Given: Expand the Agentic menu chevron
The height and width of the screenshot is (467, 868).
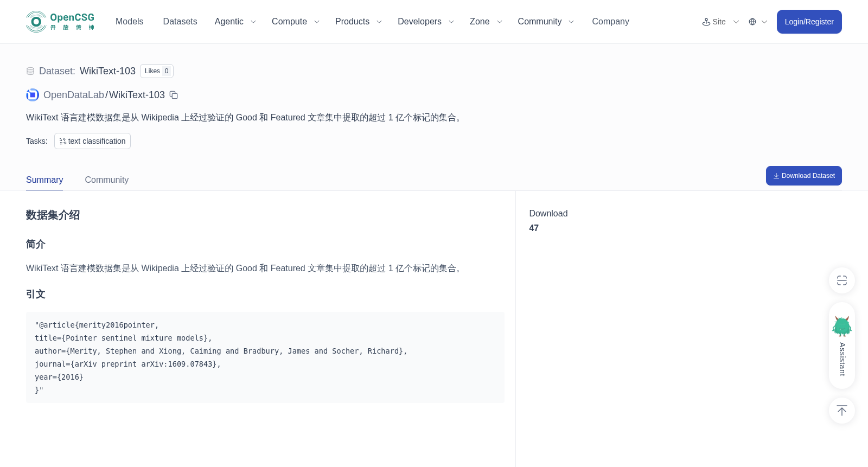Looking at the screenshot, I should pos(253,22).
